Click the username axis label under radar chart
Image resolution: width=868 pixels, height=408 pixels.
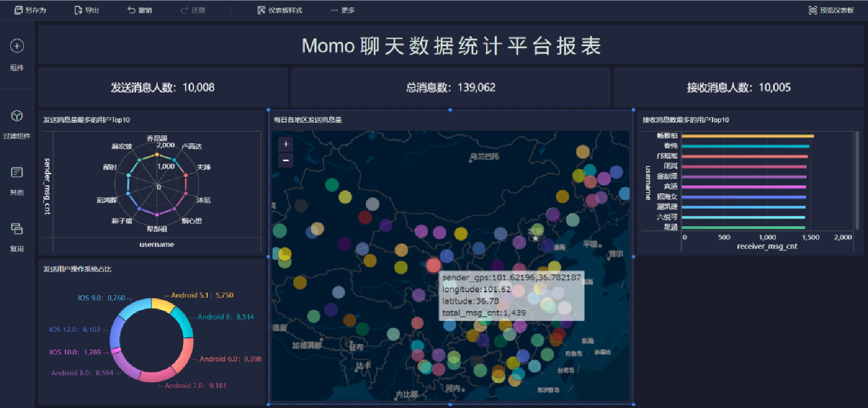(x=157, y=244)
